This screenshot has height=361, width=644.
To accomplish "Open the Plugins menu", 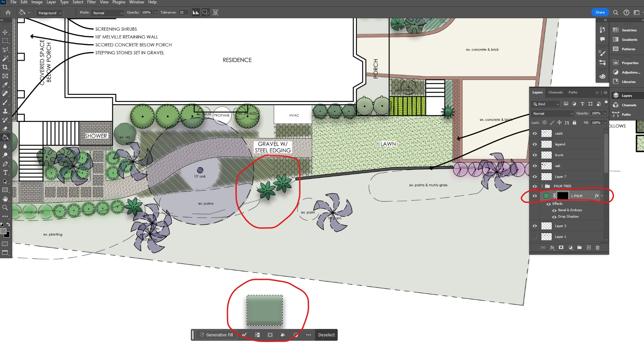I will (119, 2).
